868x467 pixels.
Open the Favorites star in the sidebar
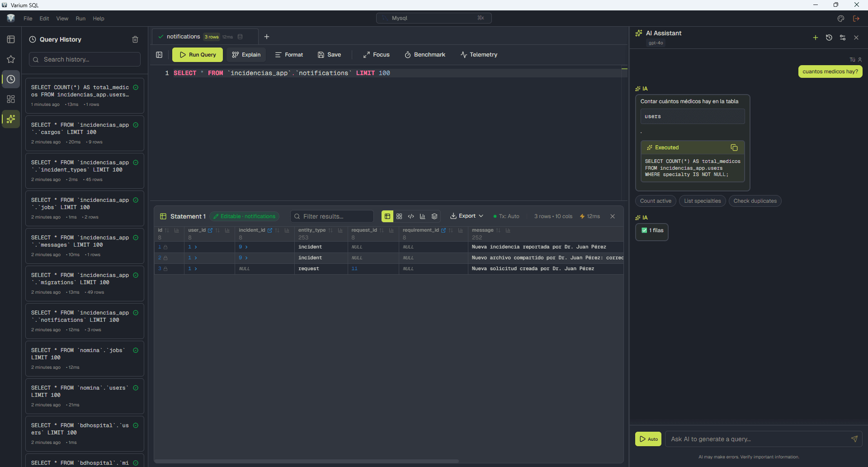[x=11, y=59]
